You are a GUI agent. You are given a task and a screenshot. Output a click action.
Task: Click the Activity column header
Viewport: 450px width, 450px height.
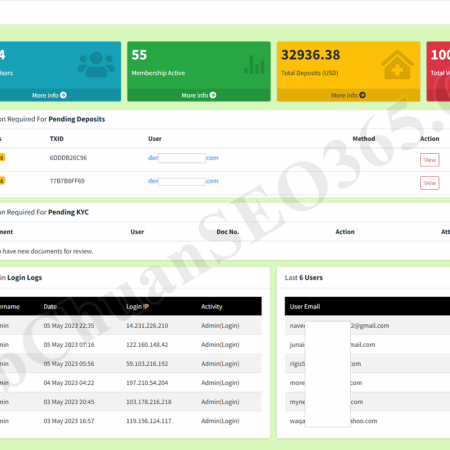(212, 307)
